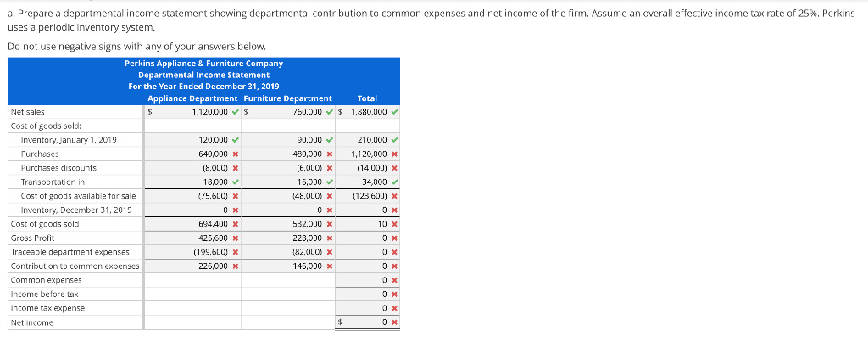Click green check beside 120,000 inventory

click(x=236, y=140)
